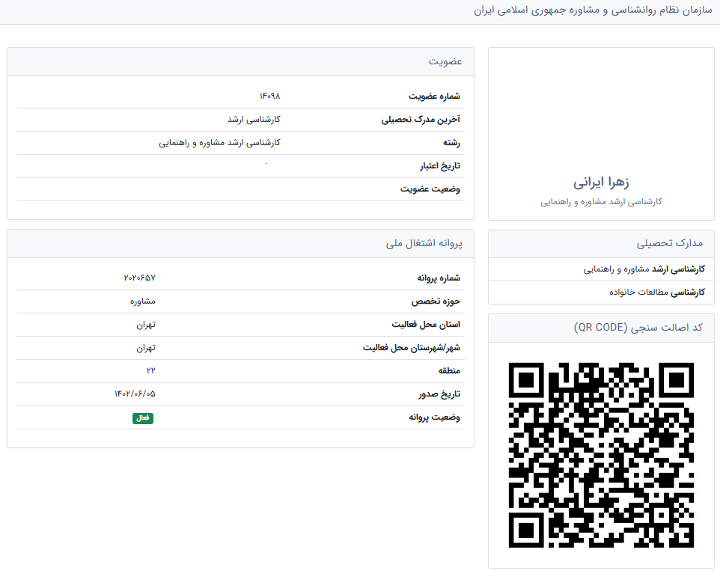This screenshot has height=588, width=720.
Task: Click the 'استان محل فعالیت' label
Action: [426, 325]
